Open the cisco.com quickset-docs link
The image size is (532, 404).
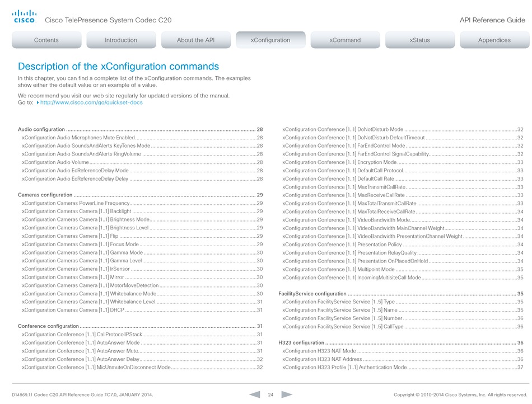(x=91, y=102)
